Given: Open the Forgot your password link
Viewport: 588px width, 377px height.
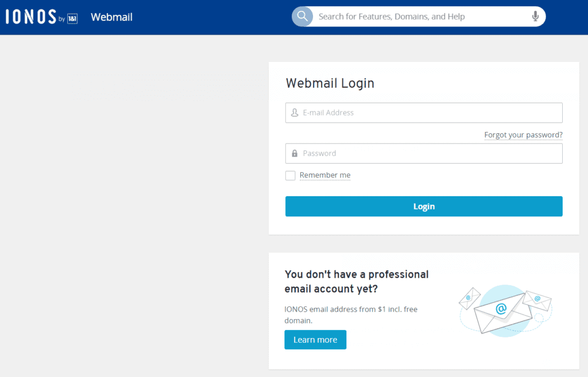Looking at the screenshot, I should [523, 134].
